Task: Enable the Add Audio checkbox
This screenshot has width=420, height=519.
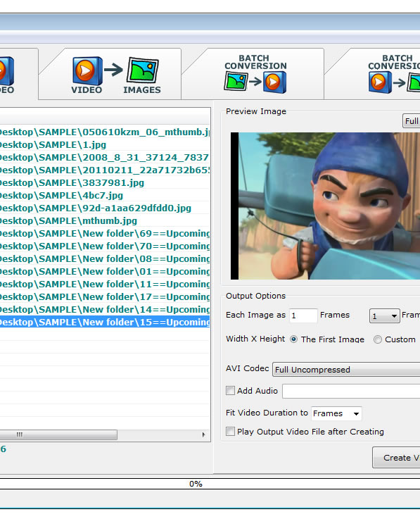Action: [x=230, y=391]
